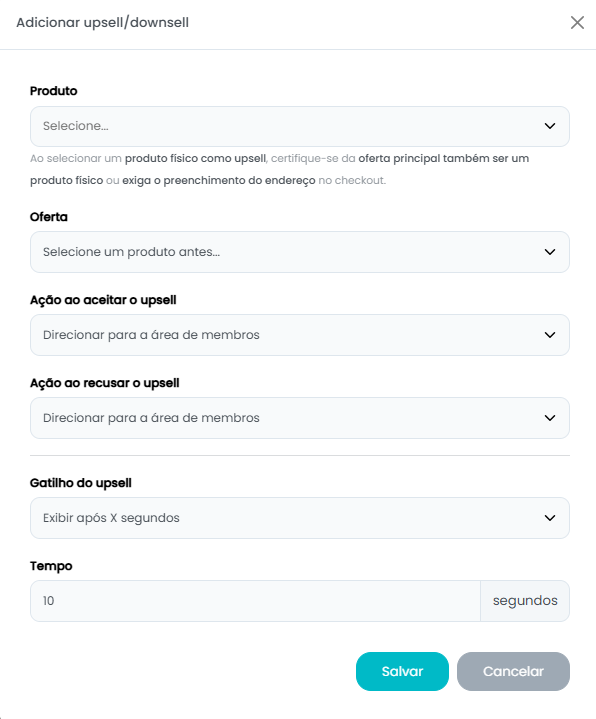Click the 'Adicionar upsell/downsell' dialog title

[103, 22]
